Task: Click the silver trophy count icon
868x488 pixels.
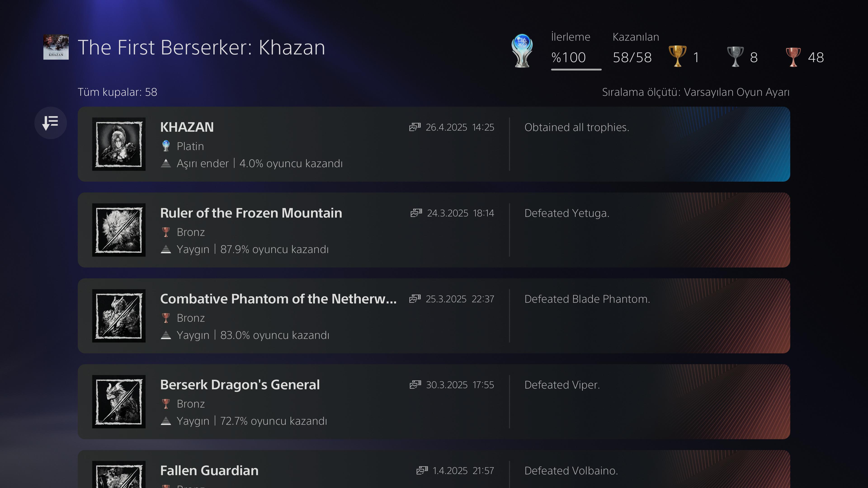Action: 735,56
